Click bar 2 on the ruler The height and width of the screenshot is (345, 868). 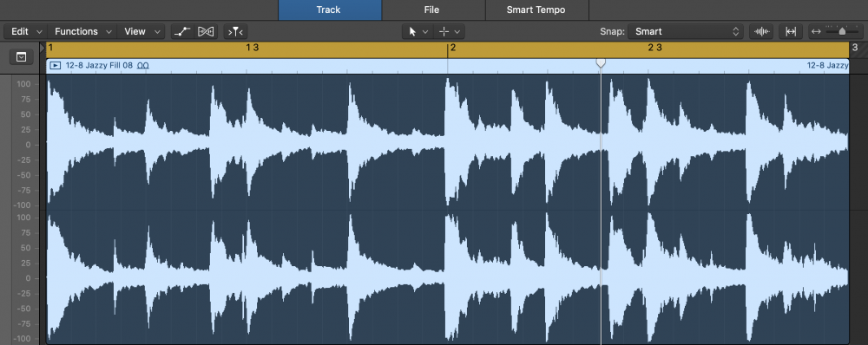click(x=453, y=48)
